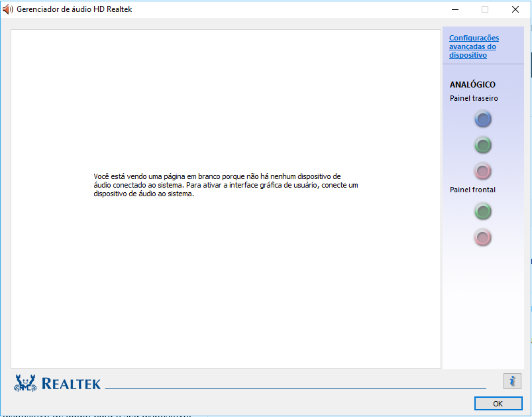Click the Painel frontal label
The width and height of the screenshot is (532, 417).
[472, 190]
